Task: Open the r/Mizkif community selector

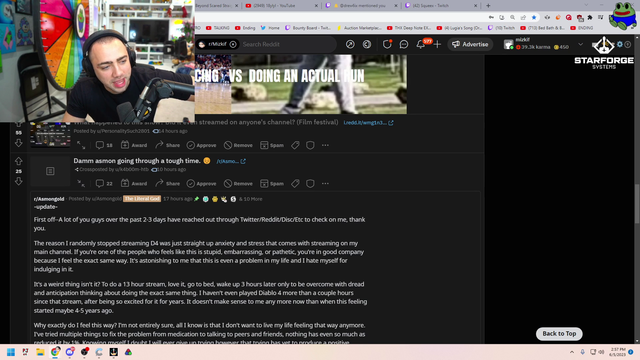Action: [217, 44]
